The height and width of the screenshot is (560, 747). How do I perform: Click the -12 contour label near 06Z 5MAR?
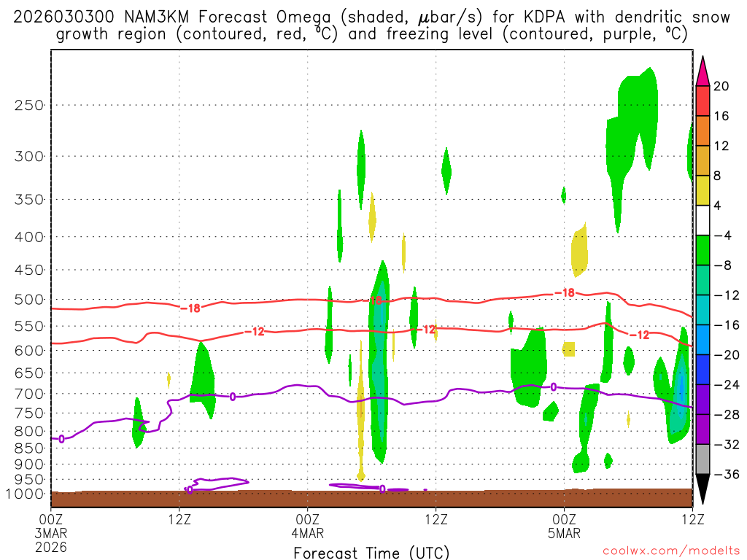(639, 335)
